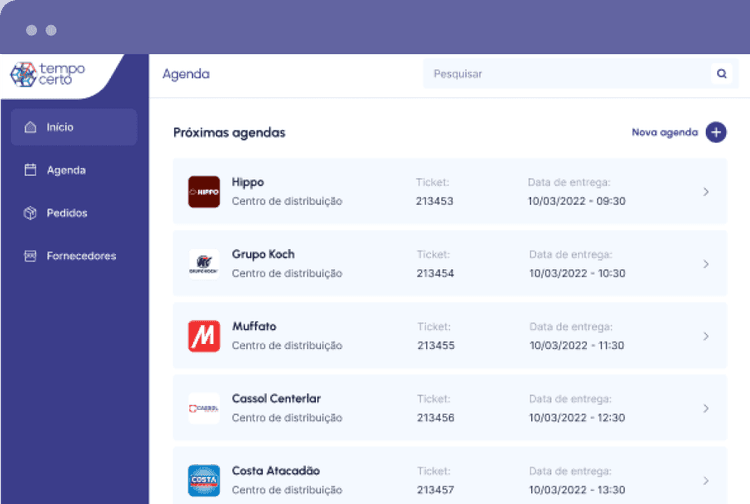Click the Costa Atacadão logo
Image resolution: width=750 pixels, height=504 pixels.
(x=204, y=481)
